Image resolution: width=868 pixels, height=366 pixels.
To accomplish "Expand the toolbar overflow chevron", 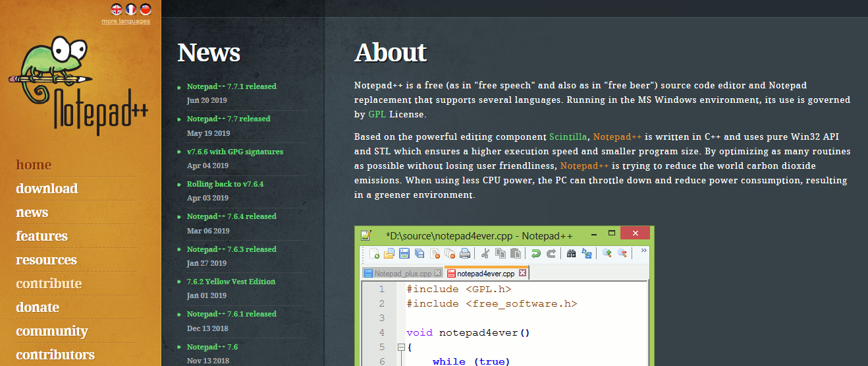I will (x=643, y=251).
